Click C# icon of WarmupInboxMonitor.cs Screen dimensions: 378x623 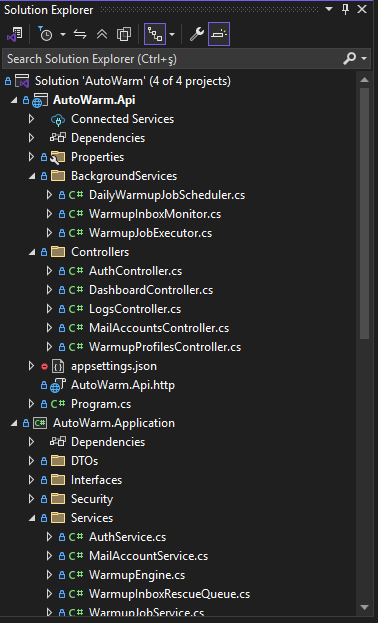[x=76, y=214]
